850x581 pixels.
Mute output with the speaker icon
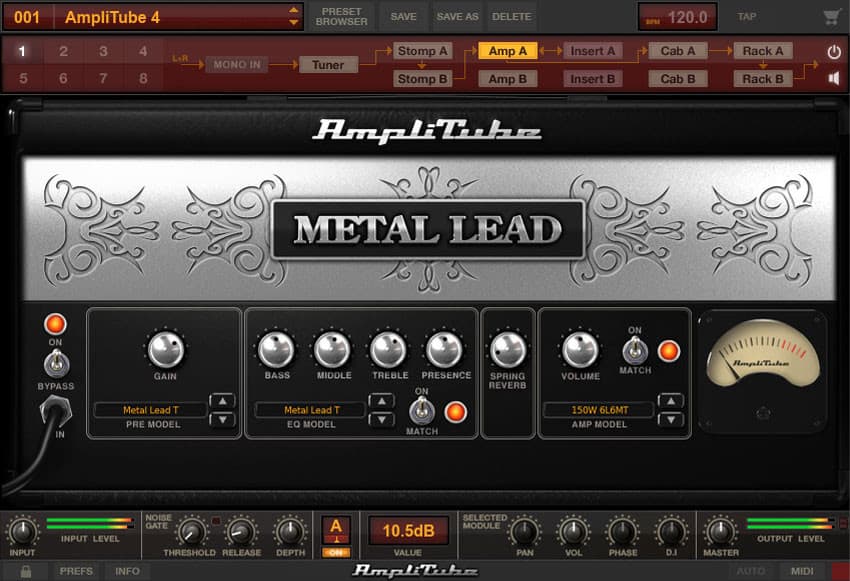[834, 78]
